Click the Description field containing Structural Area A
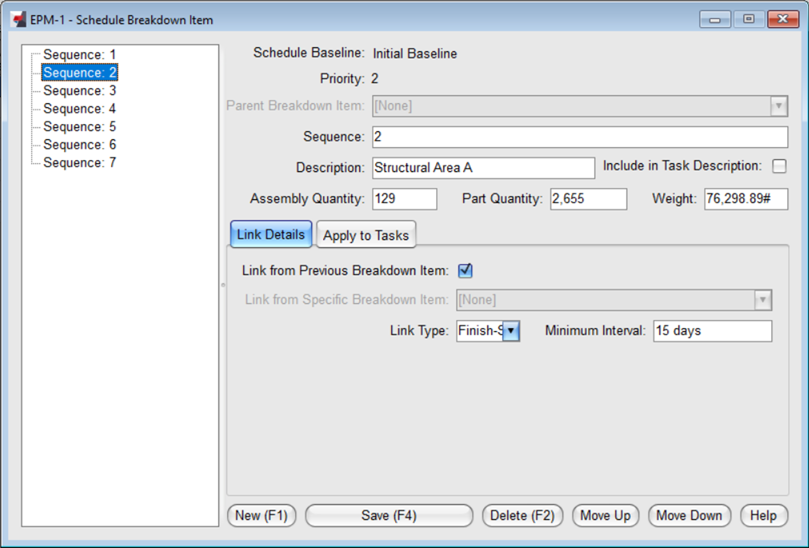 pyautogui.click(x=483, y=168)
